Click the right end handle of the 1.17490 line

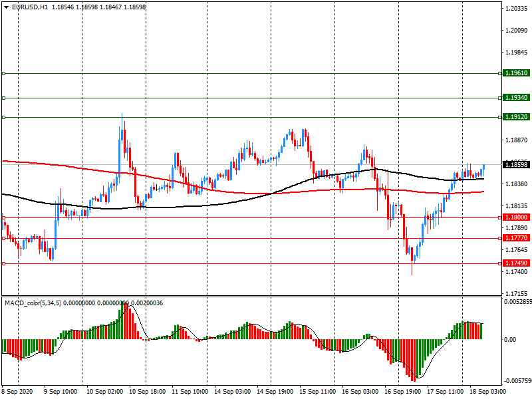coord(500,263)
